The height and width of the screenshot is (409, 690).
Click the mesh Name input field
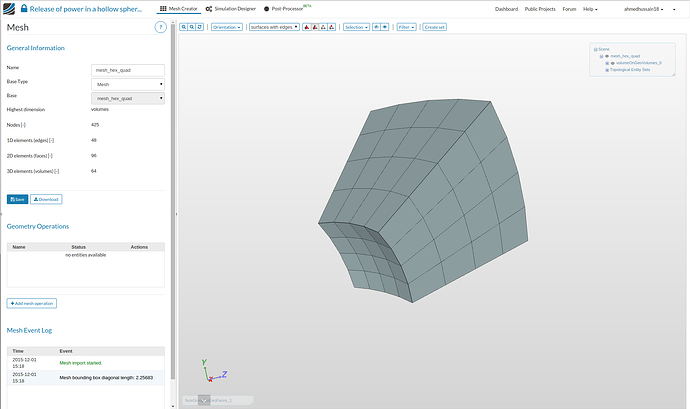[129, 71]
